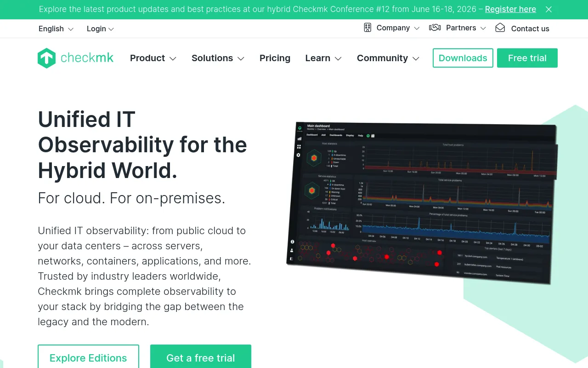Expand the Login dropdown

tap(111, 29)
